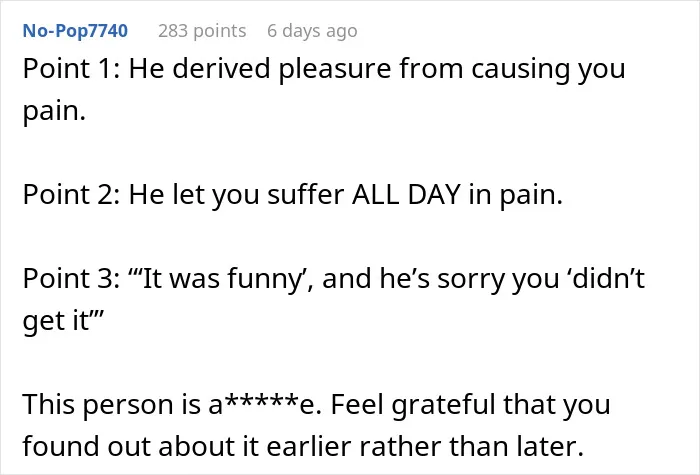This screenshot has width=700, height=475.
Task: Click the line starting 'found out about it'
Action: (x=303, y=446)
